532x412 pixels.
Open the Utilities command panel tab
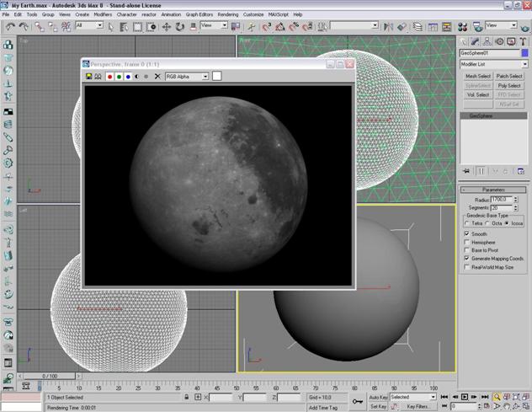[522, 40]
